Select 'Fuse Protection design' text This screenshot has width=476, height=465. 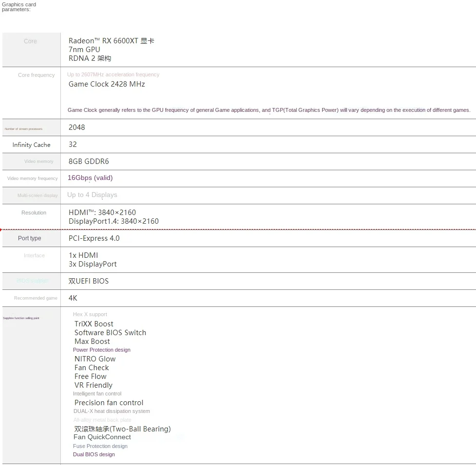[x=100, y=446]
